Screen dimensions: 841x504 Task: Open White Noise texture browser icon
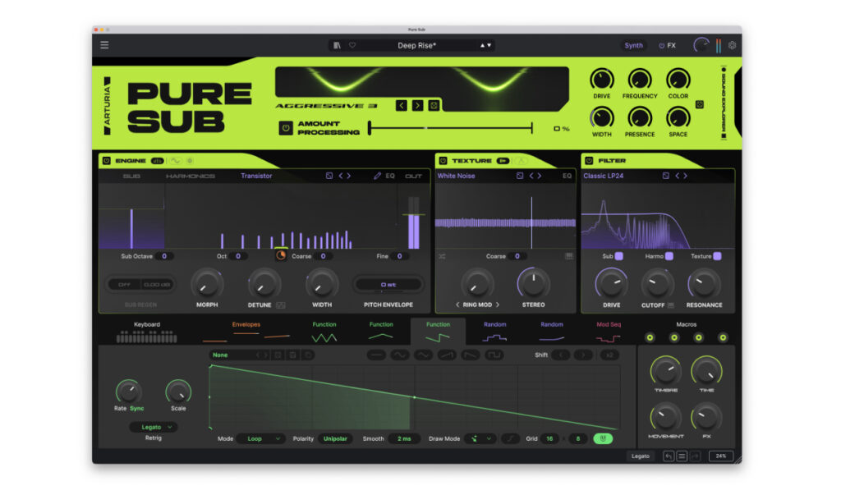[520, 176]
